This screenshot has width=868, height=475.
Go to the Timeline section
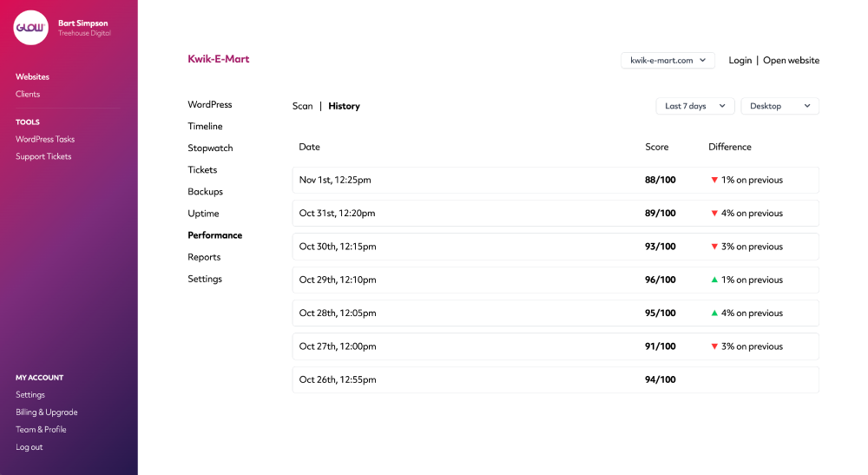click(205, 126)
